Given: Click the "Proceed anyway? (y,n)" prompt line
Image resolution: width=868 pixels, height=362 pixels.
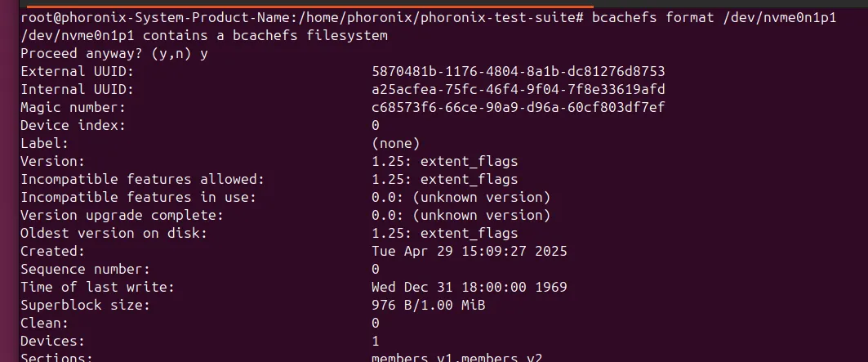Looking at the screenshot, I should [114, 54].
